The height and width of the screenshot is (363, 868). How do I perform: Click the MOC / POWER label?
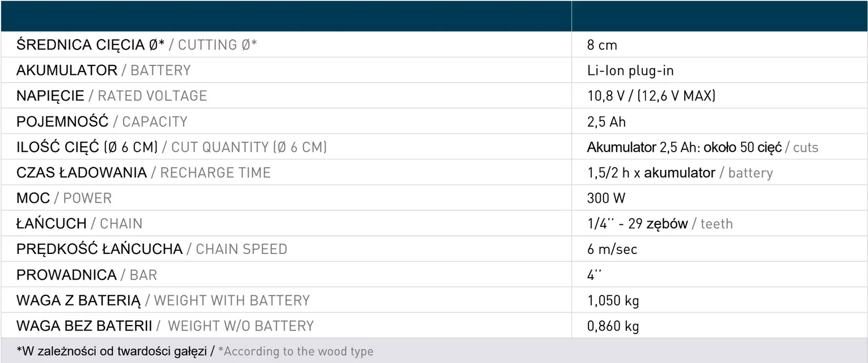[64, 198]
